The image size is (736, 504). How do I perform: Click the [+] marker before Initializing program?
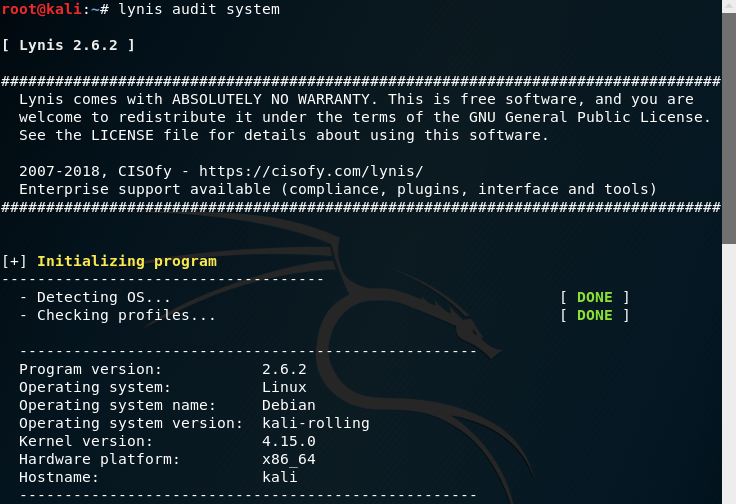pyautogui.click(x=14, y=261)
